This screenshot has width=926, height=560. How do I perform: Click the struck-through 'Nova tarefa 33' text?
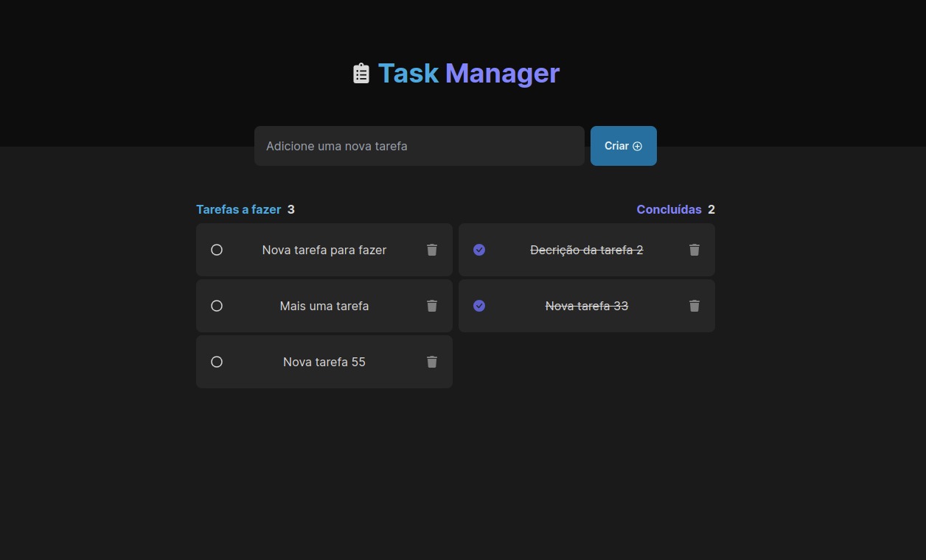click(x=587, y=306)
